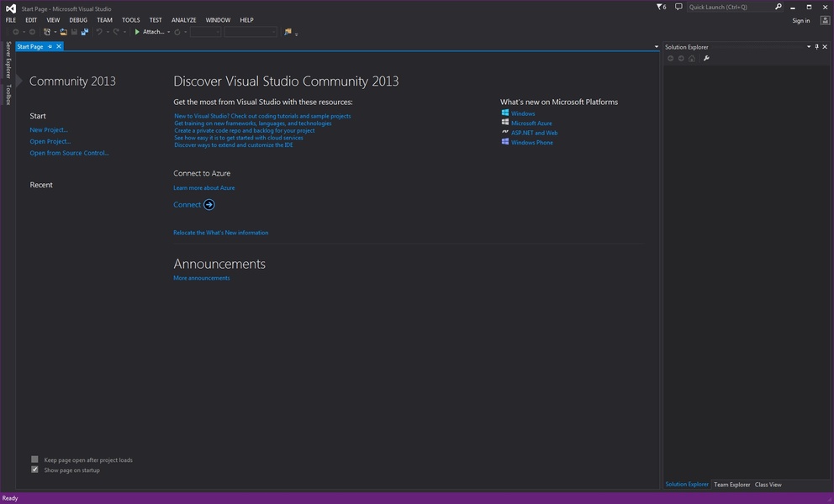Click the send feedback speech bubble icon
834x504 pixels.
click(x=678, y=7)
